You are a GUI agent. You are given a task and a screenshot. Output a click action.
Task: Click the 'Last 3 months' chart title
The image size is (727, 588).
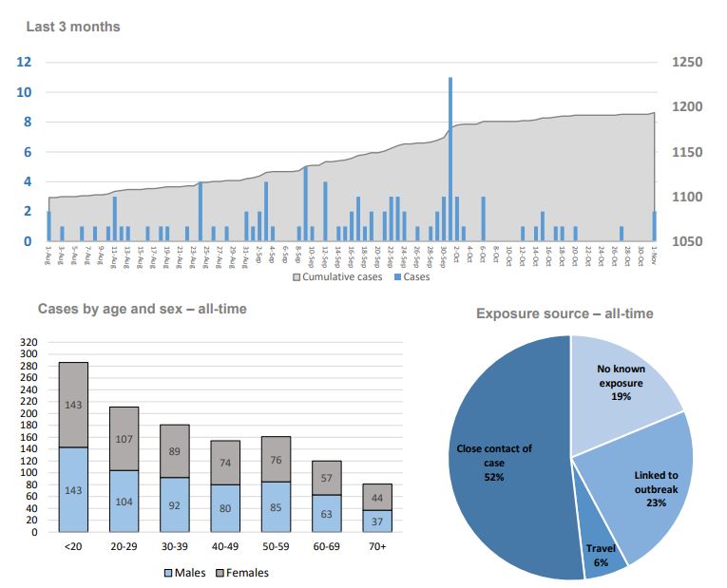[x=73, y=27]
